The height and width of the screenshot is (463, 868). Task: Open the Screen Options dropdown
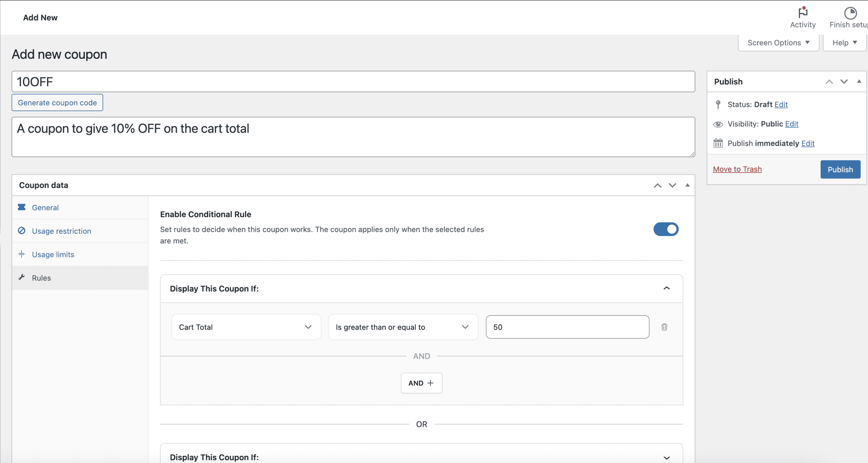(778, 43)
